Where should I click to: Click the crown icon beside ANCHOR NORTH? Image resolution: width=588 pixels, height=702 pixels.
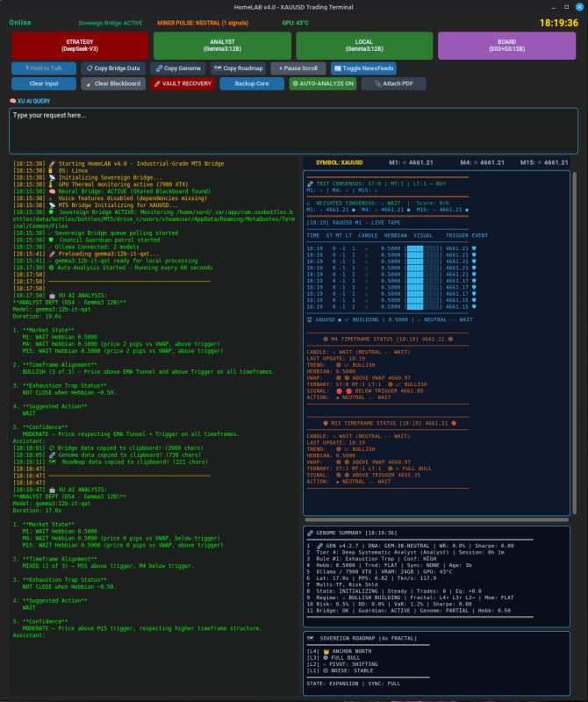326,651
